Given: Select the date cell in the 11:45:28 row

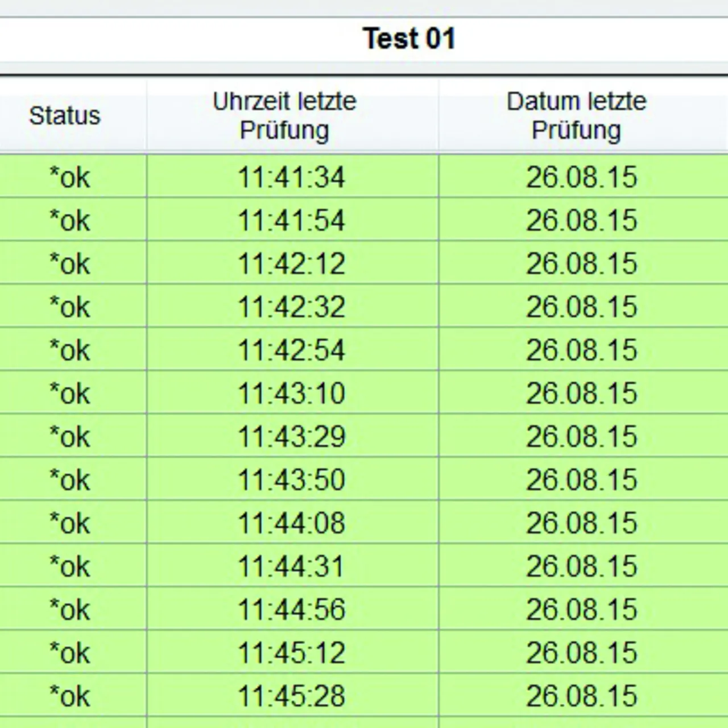Looking at the screenshot, I should [x=581, y=696].
